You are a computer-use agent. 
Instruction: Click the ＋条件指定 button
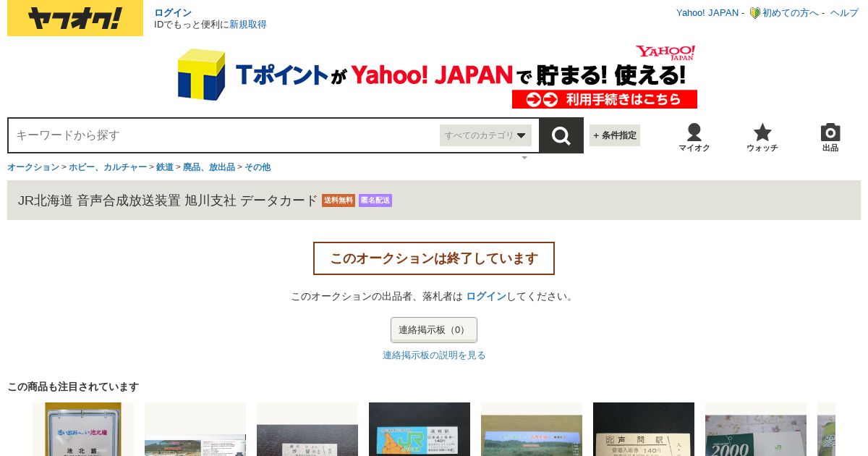coord(615,135)
